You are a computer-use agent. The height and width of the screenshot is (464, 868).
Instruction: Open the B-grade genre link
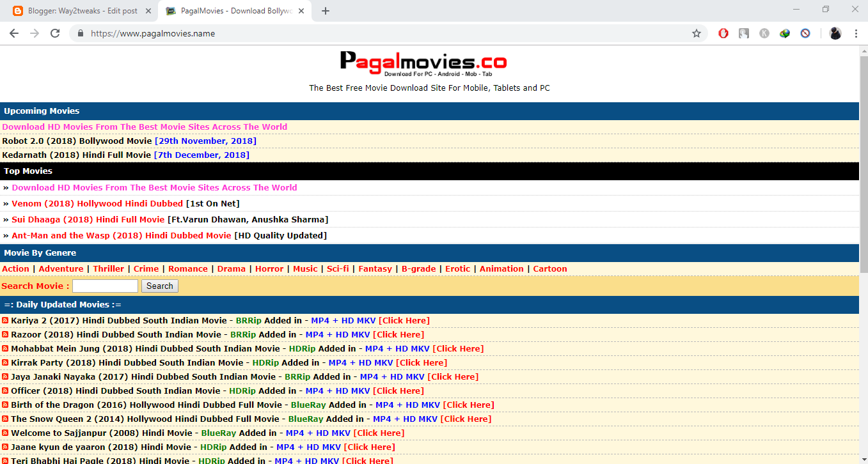click(418, 268)
